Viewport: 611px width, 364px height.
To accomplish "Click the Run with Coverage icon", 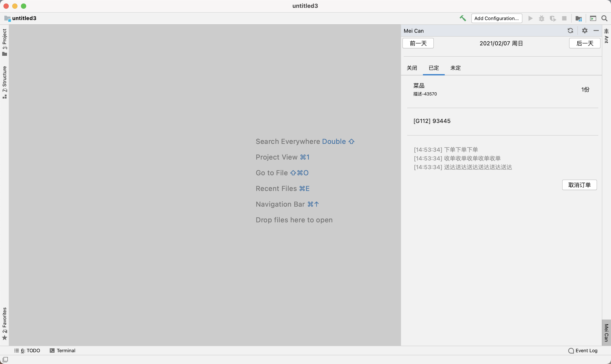I will [553, 18].
